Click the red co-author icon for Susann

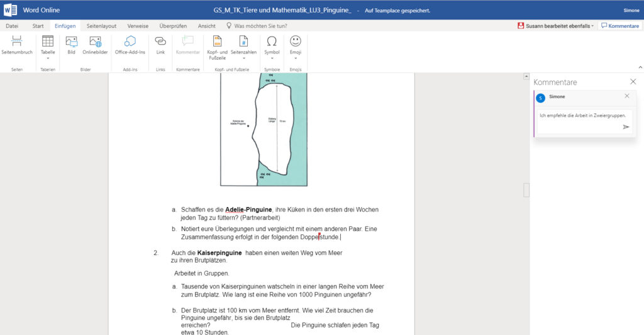(521, 25)
